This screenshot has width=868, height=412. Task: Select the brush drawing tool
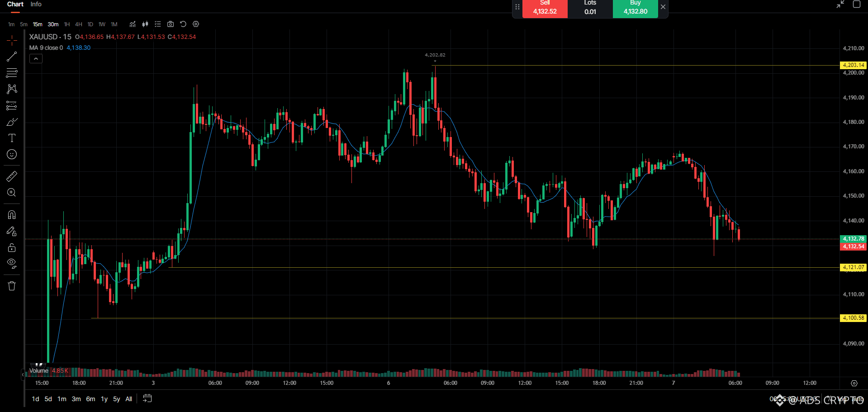(12, 122)
